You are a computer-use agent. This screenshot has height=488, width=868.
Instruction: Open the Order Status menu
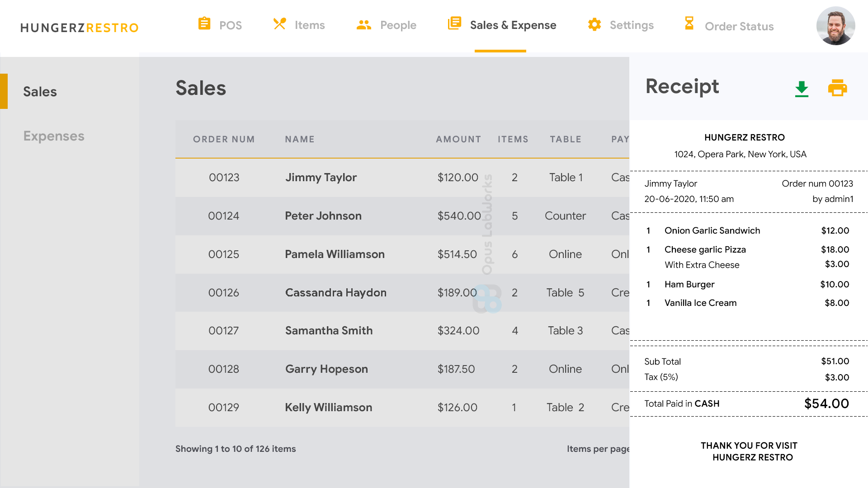point(739,26)
